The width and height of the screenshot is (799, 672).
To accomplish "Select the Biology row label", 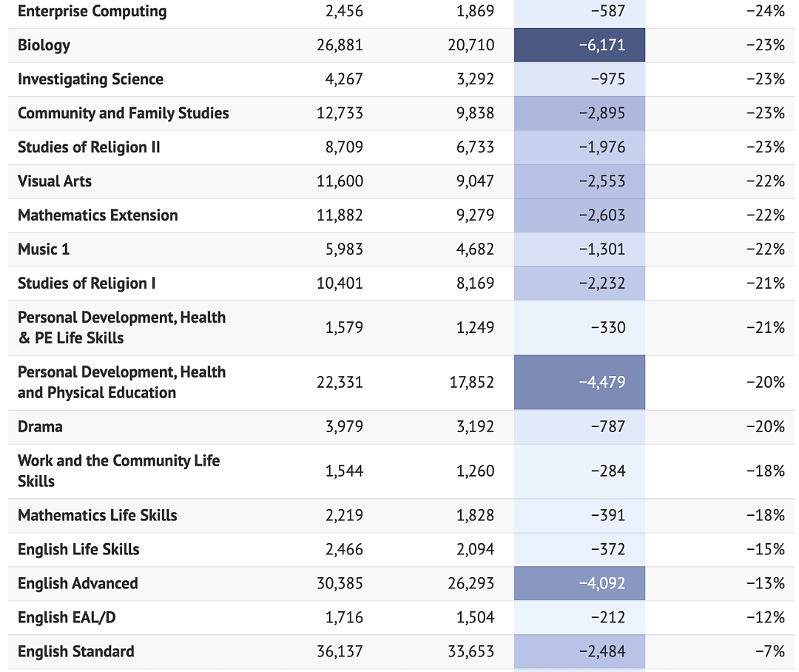I will 44,45.
